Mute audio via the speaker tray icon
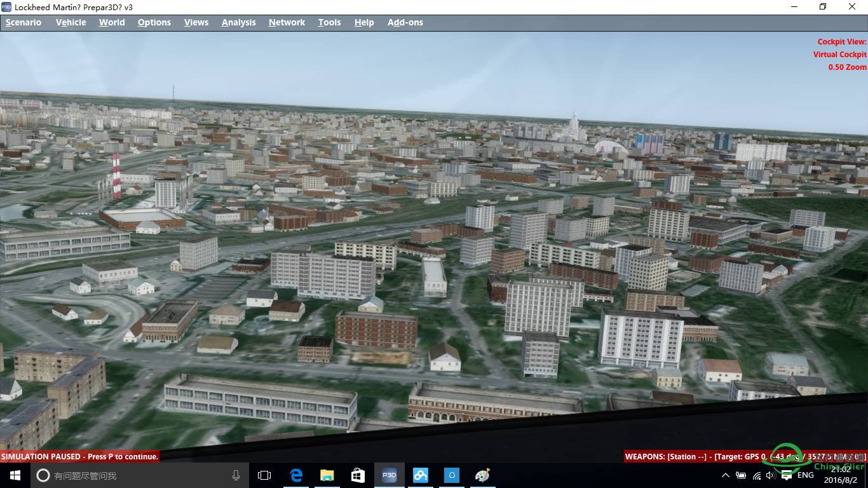The width and height of the screenshot is (868, 488). 770,475
